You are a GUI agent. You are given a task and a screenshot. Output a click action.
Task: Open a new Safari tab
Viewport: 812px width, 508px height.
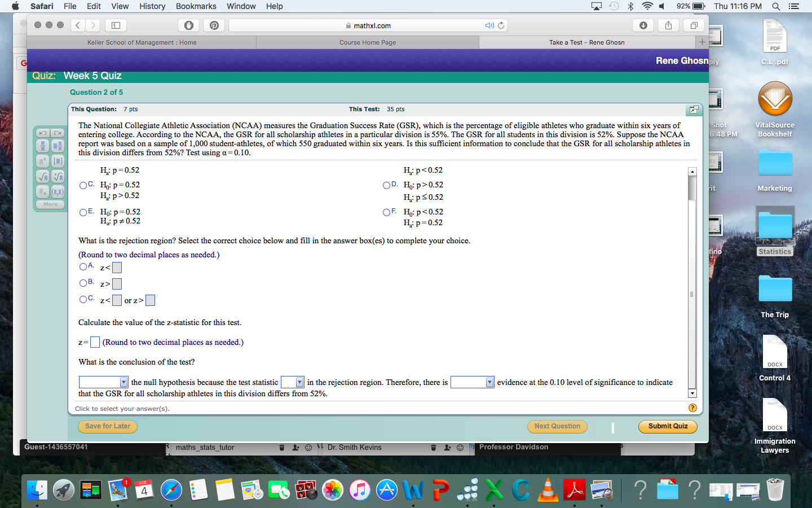(x=702, y=42)
